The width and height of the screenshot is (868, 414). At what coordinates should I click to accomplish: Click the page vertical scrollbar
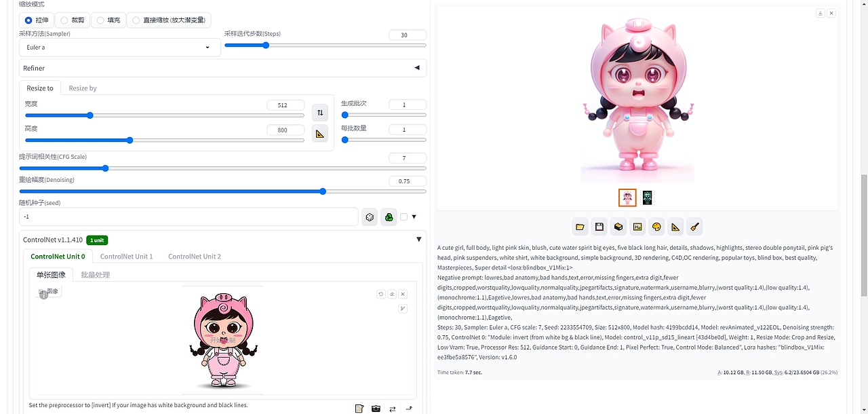click(863, 235)
